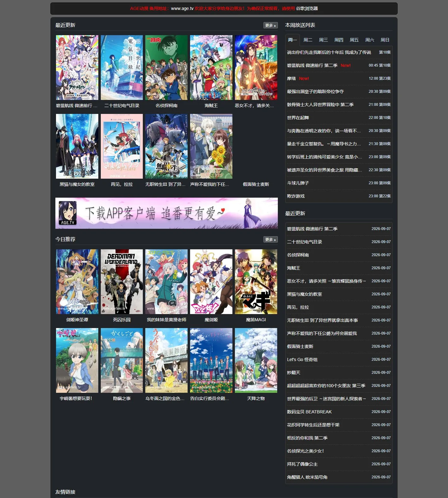
Task: Open 数码宝贝 BEATBREAK entry
Action: click(x=309, y=412)
